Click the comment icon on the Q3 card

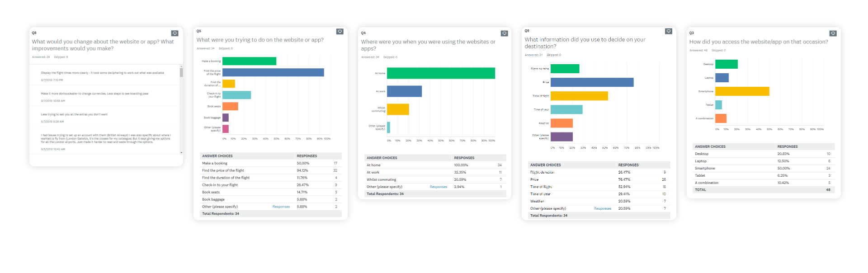click(x=833, y=33)
